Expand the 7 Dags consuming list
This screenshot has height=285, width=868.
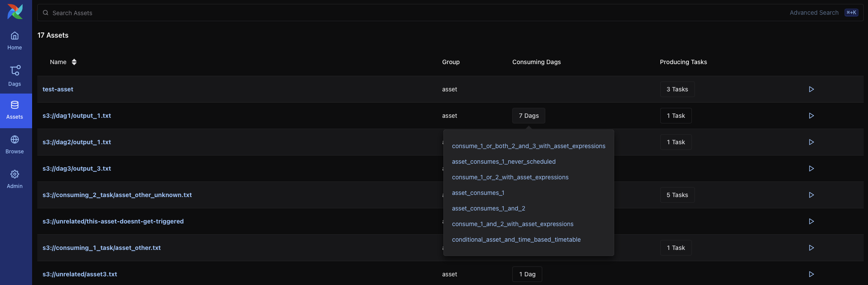coord(528,116)
